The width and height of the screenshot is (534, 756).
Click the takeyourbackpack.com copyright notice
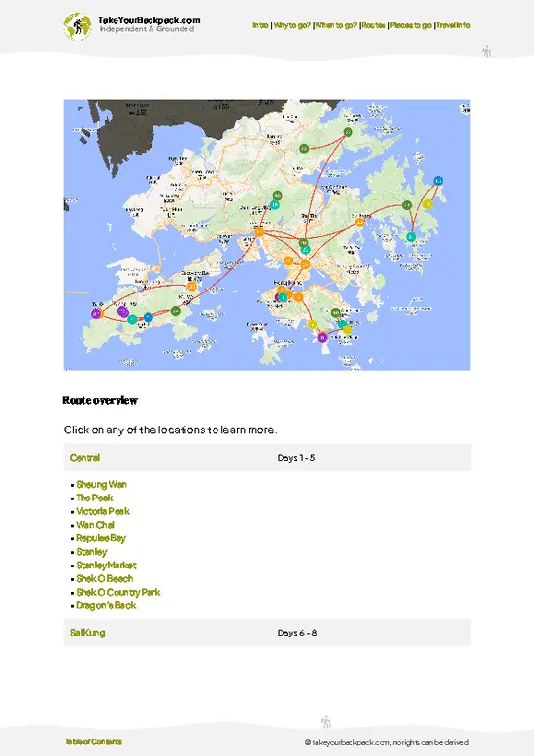tap(386, 742)
